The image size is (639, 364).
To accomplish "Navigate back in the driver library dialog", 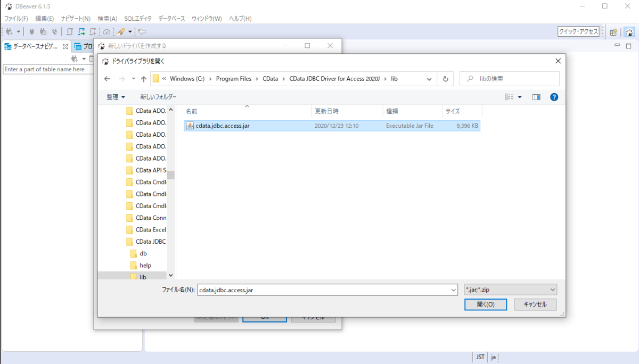I will coord(107,78).
